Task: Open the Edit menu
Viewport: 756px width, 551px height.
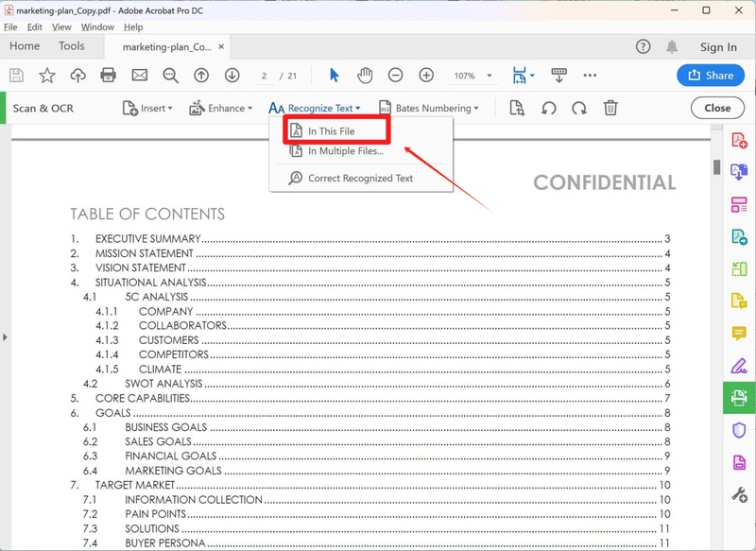Action: point(34,27)
